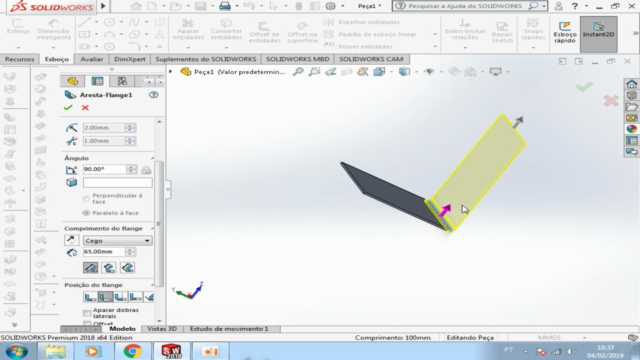The width and height of the screenshot is (640, 360).
Task: Click Espelhar entidades button
Action: point(362,22)
